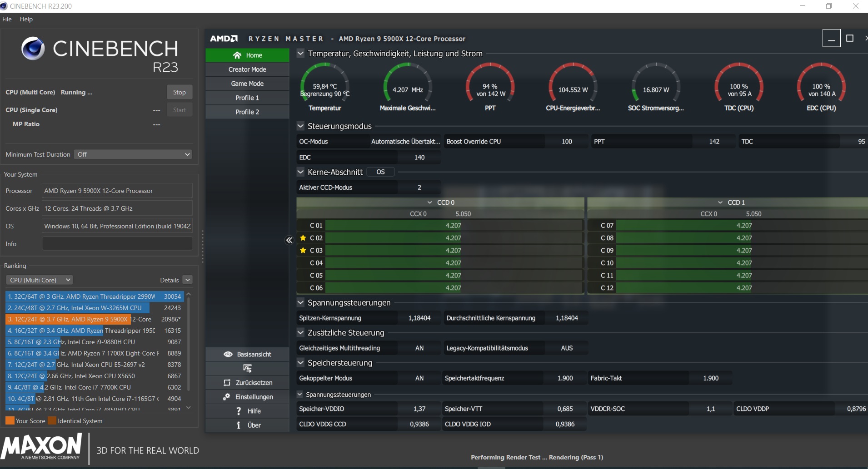Click the Cinebench logo sphere

[33, 48]
